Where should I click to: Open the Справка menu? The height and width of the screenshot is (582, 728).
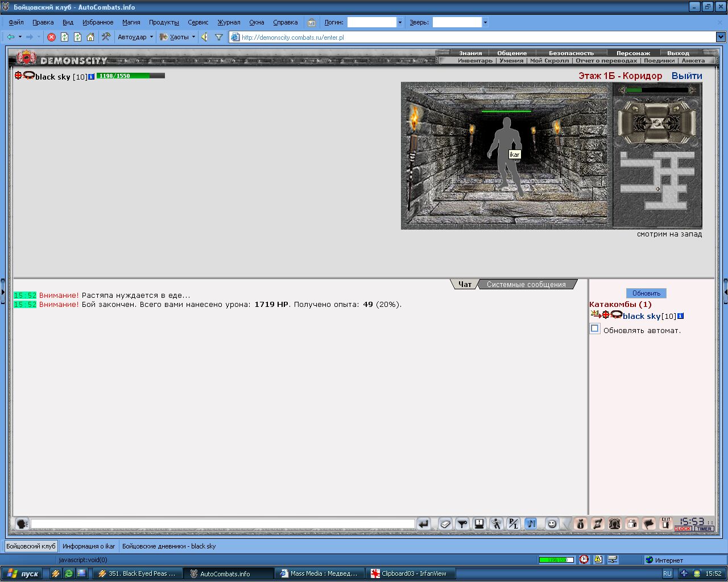pyautogui.click(x=285, y=22)
